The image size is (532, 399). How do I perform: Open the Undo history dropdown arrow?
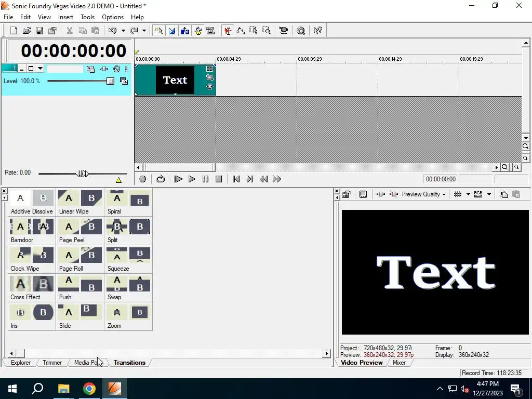point(123,31)
